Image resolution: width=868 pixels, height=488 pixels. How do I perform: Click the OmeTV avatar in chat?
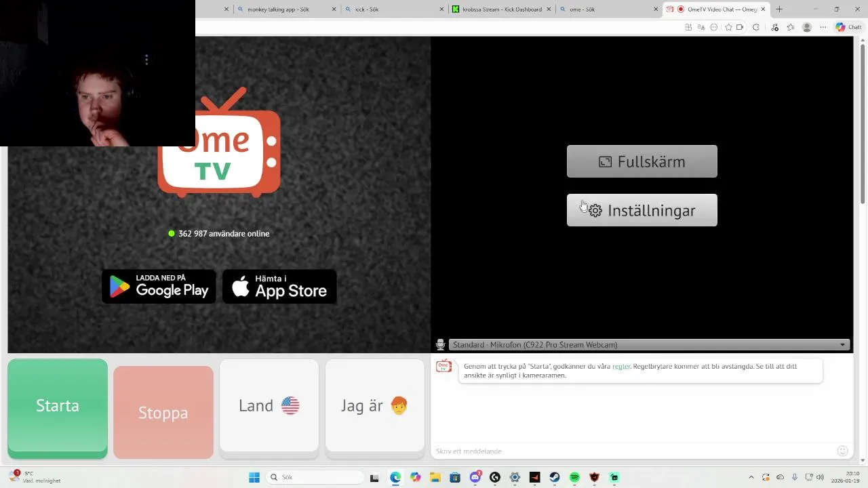(x=443, y=367)
